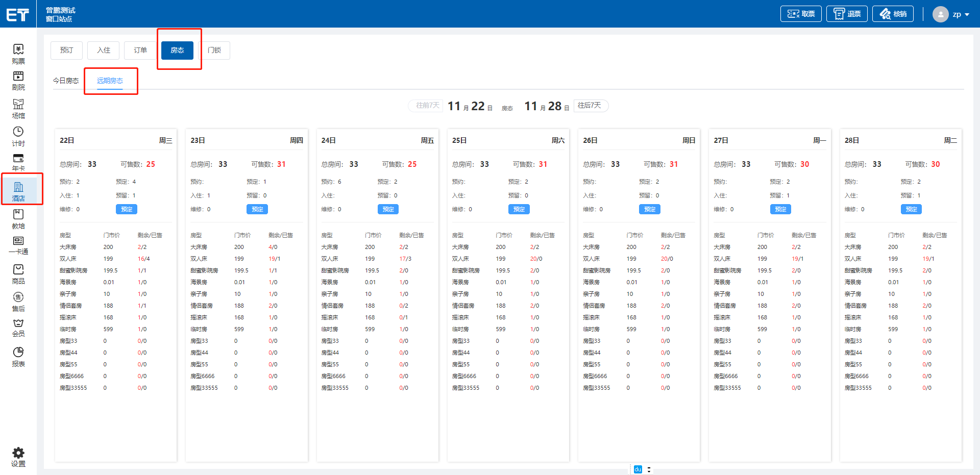Open the 购票 ticket purchase sidebar icon

pos(18,54)
